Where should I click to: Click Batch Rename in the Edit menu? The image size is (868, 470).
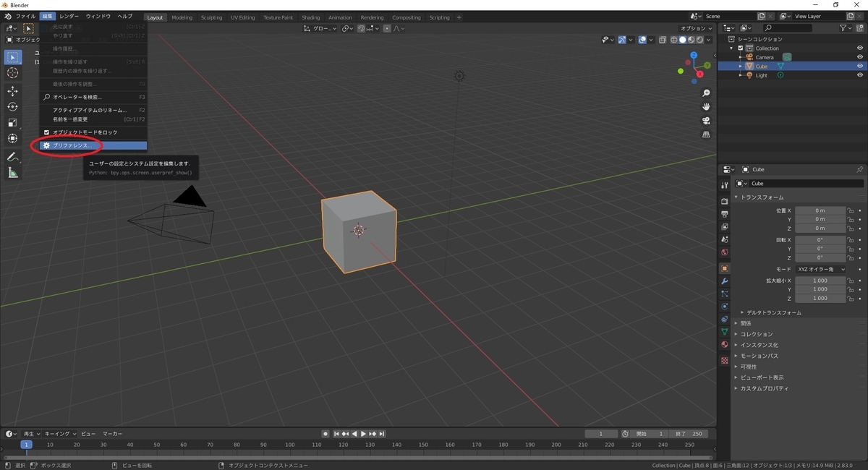click(93, 119)
